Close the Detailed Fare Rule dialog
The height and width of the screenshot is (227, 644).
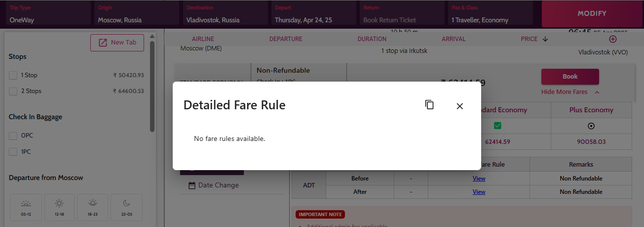(459, 106)
